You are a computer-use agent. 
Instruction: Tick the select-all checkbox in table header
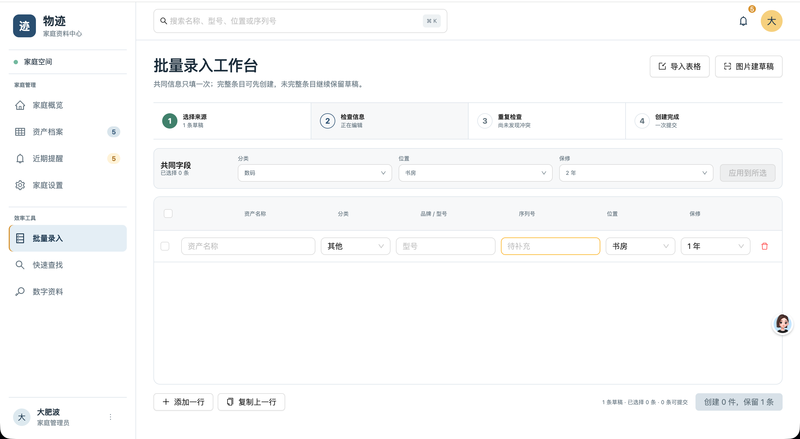(x=168, y=213)
